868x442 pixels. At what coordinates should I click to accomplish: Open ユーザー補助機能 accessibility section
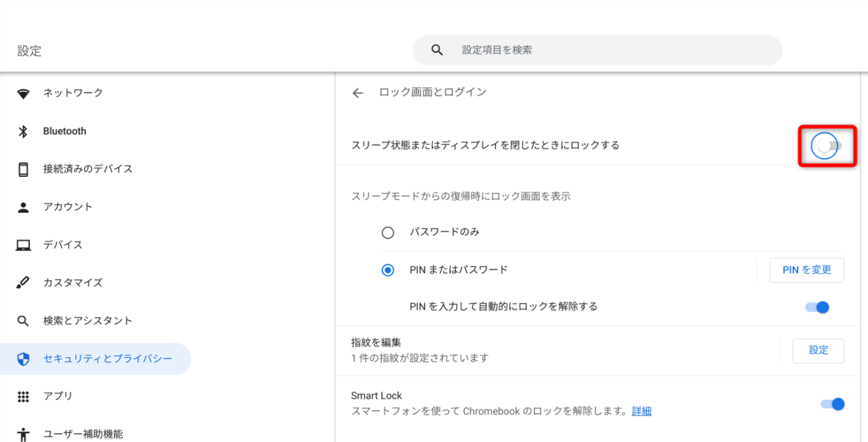coord(83,434)
